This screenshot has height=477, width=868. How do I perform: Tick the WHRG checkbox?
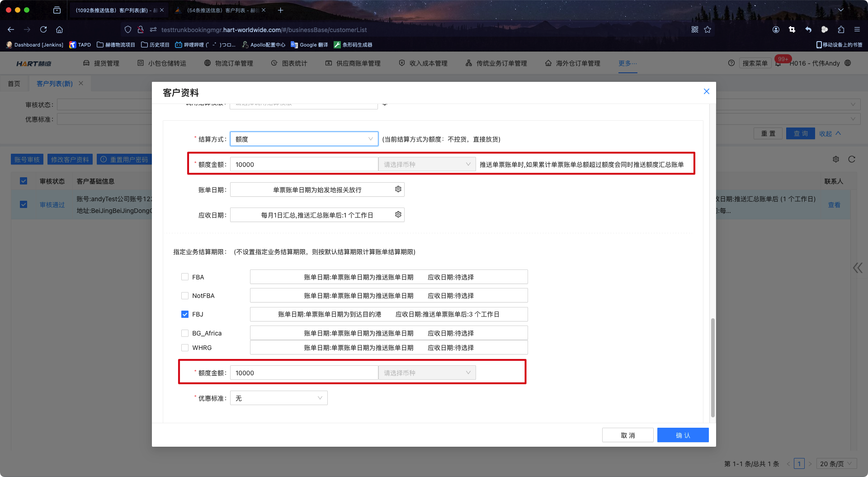185,348
